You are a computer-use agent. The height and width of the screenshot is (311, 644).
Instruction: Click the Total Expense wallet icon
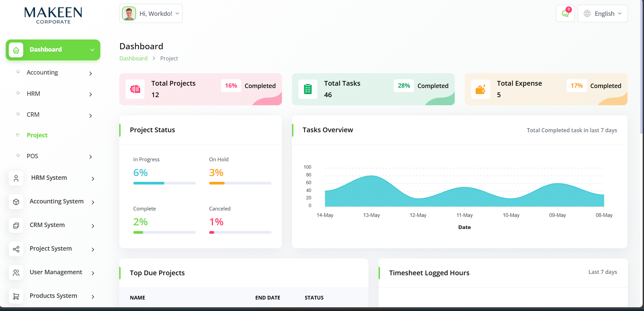coord(480,89)
